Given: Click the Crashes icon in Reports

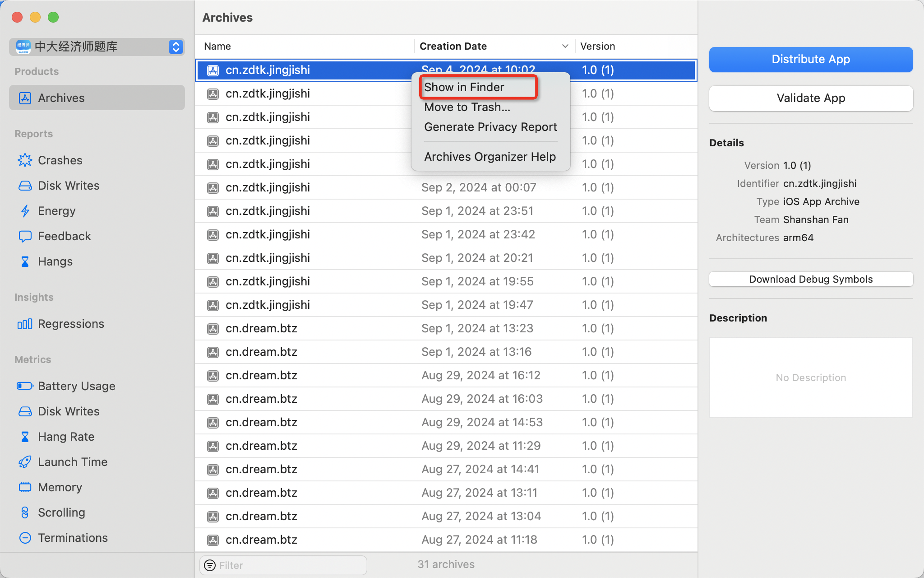Looking at the screenshot, I should coord(25,160).
